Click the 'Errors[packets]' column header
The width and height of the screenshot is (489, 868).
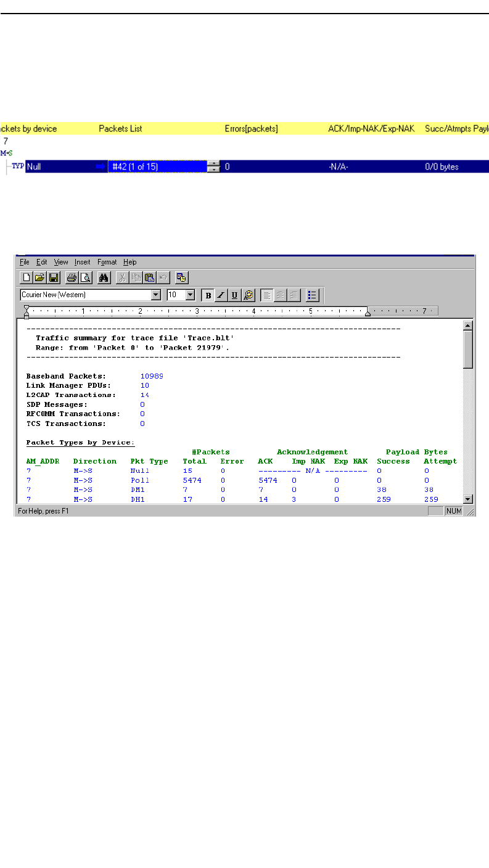[251, 129]
